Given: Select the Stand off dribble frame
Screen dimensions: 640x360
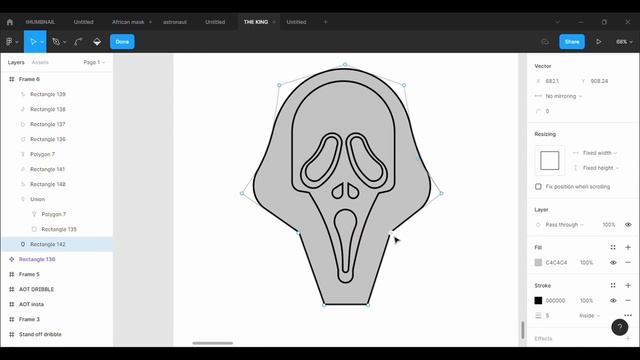Looking at the screenshot, I should [x=57, y=334].
